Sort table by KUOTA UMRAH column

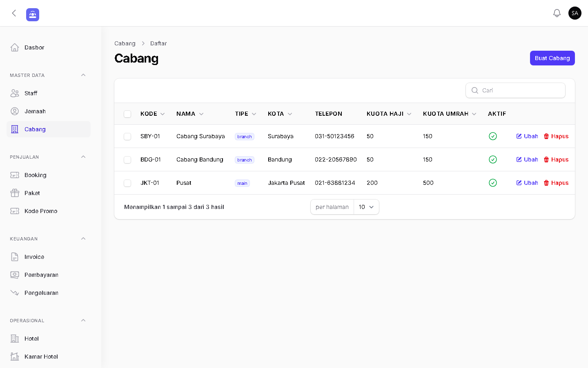click(450, 114)
